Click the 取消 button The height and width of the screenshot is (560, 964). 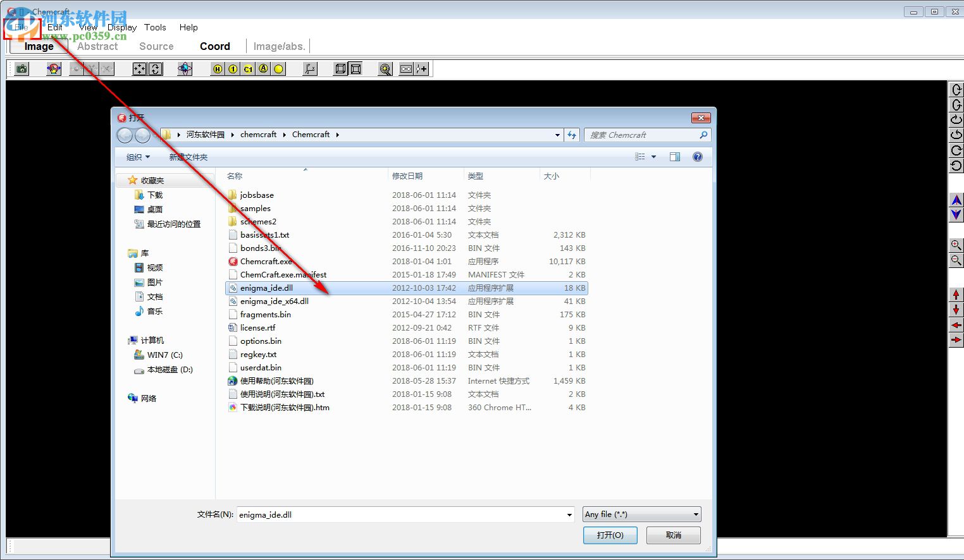[x=673, y=535]
